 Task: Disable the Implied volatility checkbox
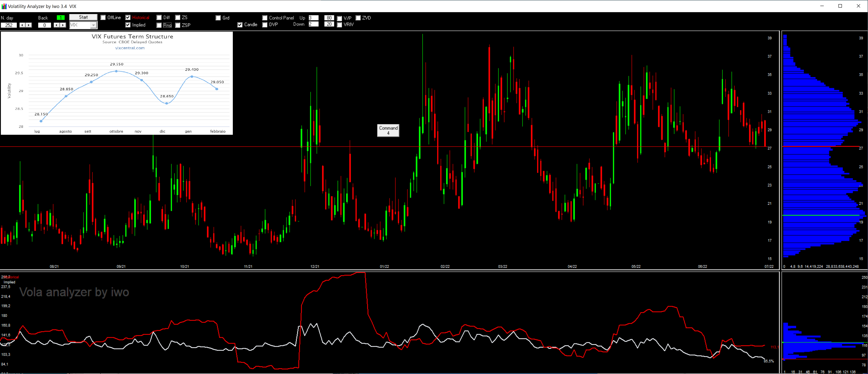point(128,25)
